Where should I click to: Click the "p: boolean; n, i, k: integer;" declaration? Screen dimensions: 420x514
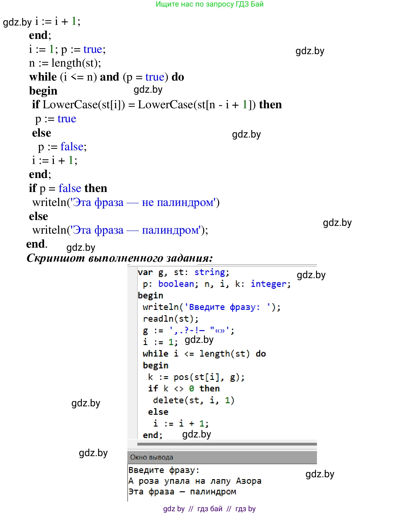[x=216, y=284]
